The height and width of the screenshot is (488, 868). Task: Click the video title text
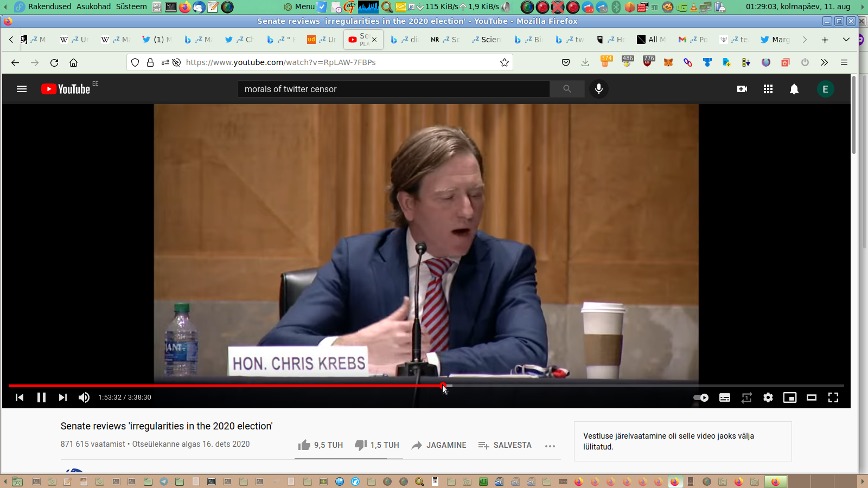point(167,426)
